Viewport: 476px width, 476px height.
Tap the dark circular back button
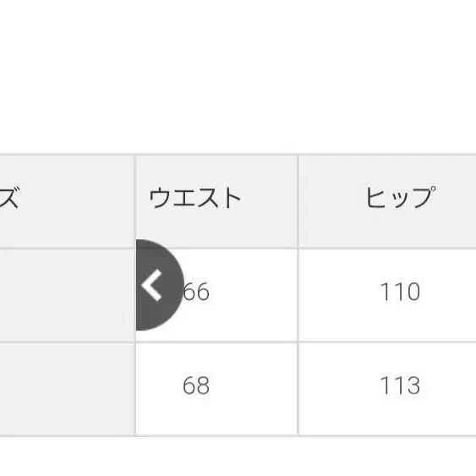pyautogui.click(x=159, y=285)
